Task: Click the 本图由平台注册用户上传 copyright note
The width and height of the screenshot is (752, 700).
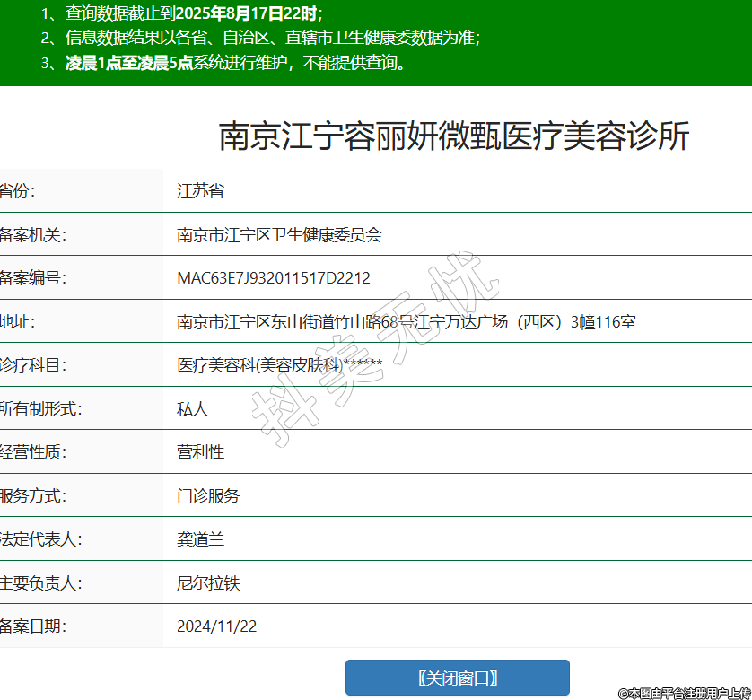Action: (x=684, y=693)
